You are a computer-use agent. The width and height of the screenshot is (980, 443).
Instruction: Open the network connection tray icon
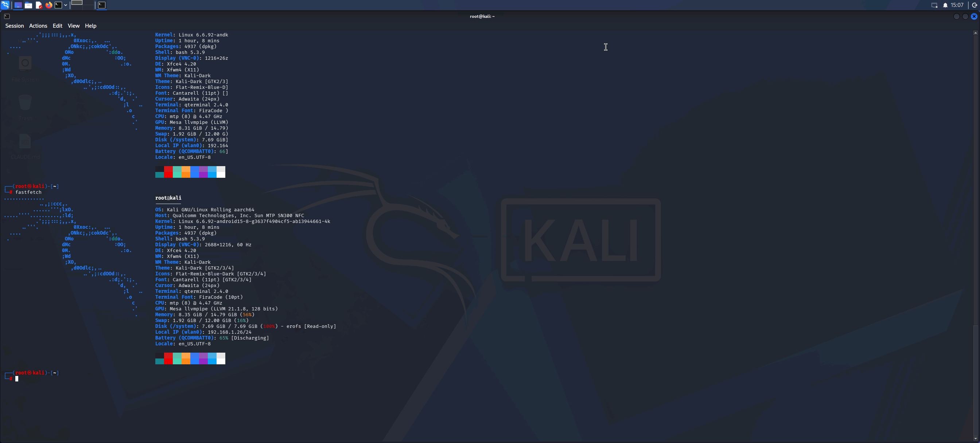point(934,5)
